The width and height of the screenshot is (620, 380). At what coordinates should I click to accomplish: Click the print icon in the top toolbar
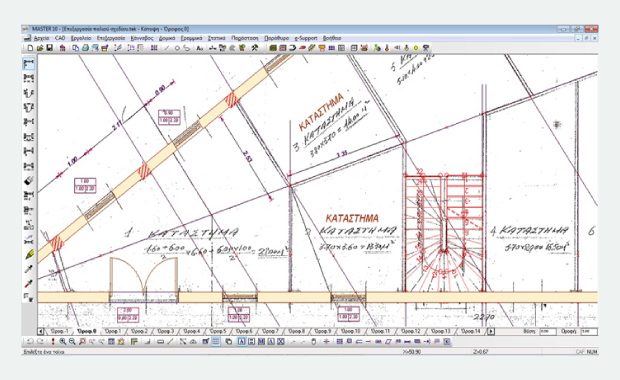pyautogui.click(x=85, y=48)
